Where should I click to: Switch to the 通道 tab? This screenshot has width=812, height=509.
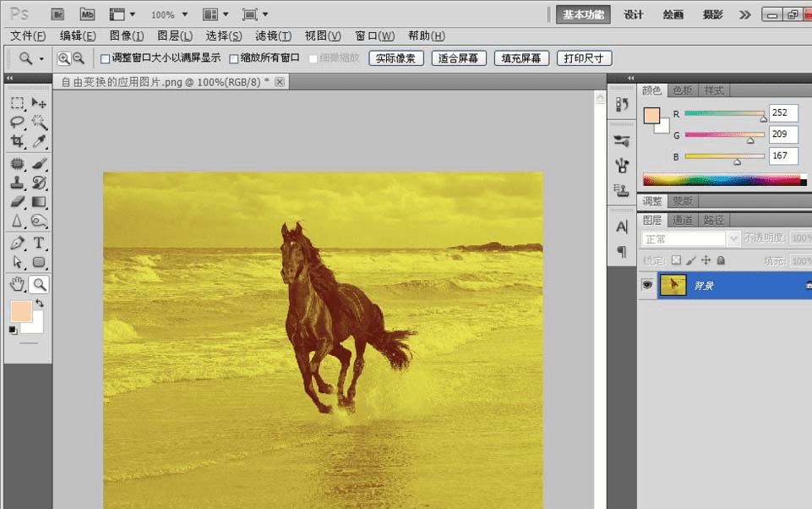point(683,220)
